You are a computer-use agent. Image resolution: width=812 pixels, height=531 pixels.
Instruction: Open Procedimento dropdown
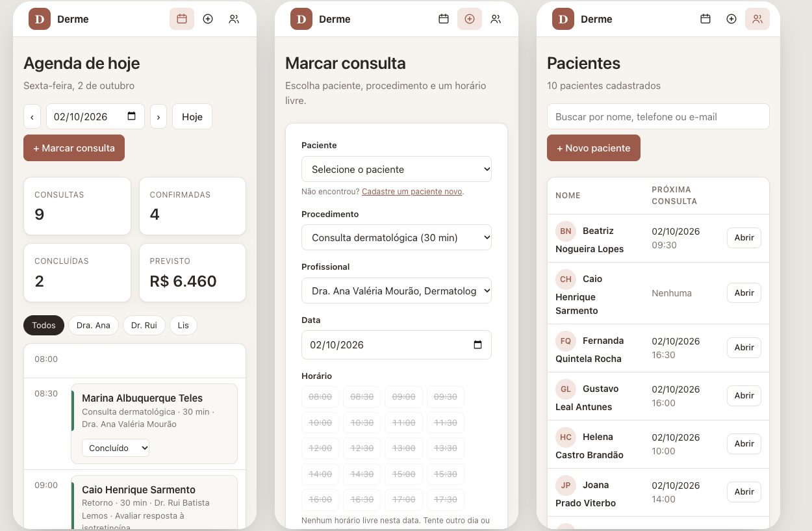[396, 237]
